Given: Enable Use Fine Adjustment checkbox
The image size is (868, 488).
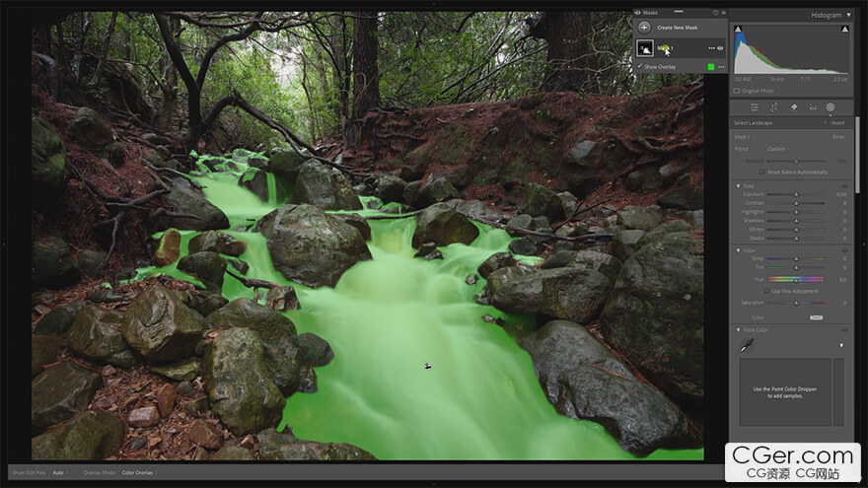Looking at the screenshot, I should point(766,291).
